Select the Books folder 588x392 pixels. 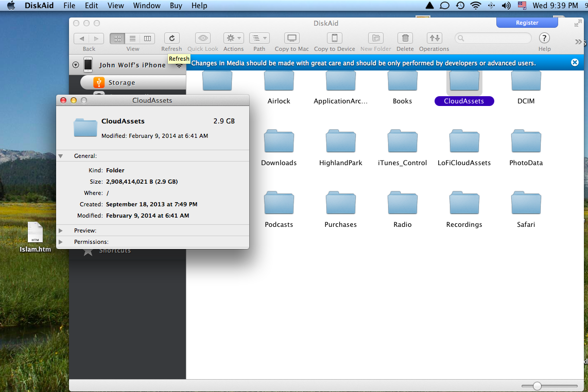402,88
